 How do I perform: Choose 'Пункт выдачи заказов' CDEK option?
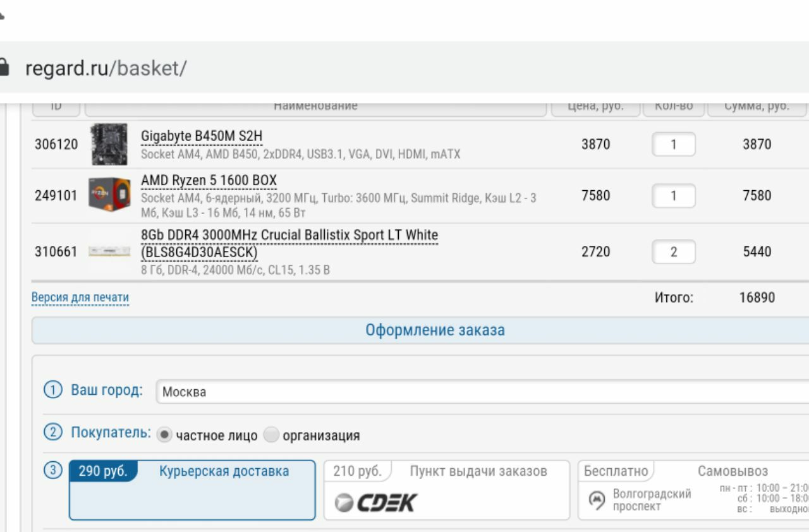(x=446, y=490)
